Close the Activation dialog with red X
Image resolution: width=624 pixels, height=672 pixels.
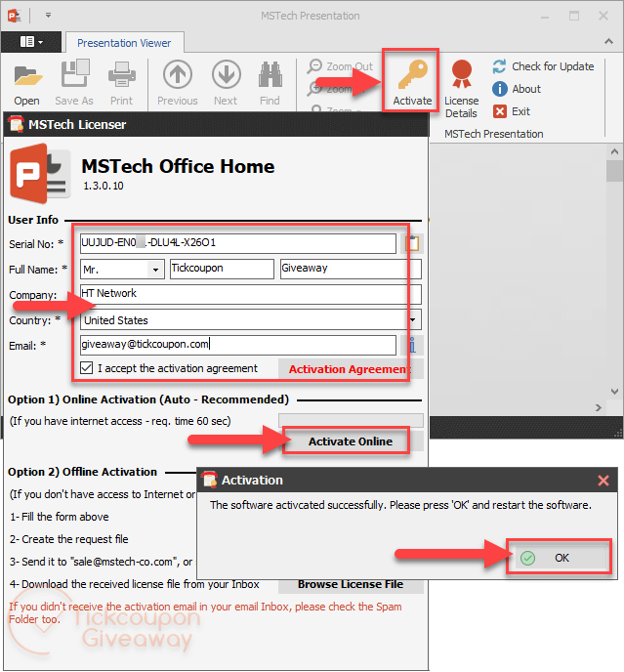tap(603, 481)
